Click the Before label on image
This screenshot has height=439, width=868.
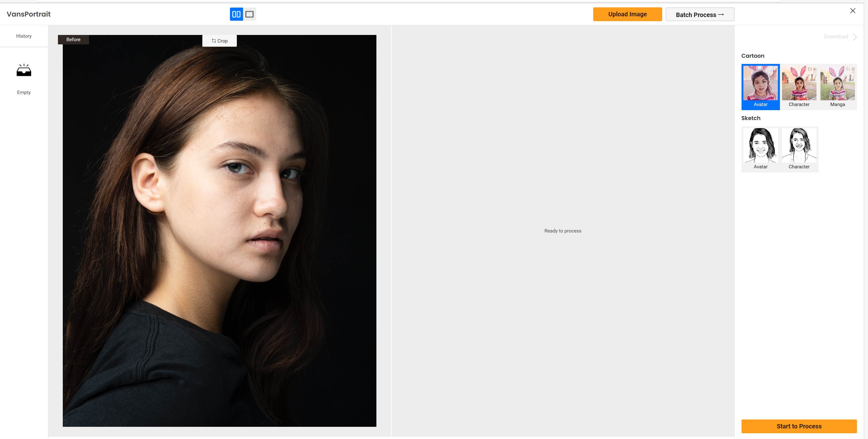(73, 39)
